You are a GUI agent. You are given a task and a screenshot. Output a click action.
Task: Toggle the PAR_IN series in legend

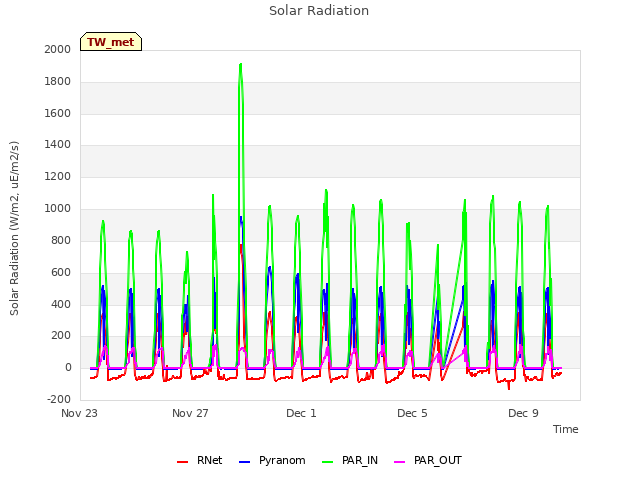[350, 460]
